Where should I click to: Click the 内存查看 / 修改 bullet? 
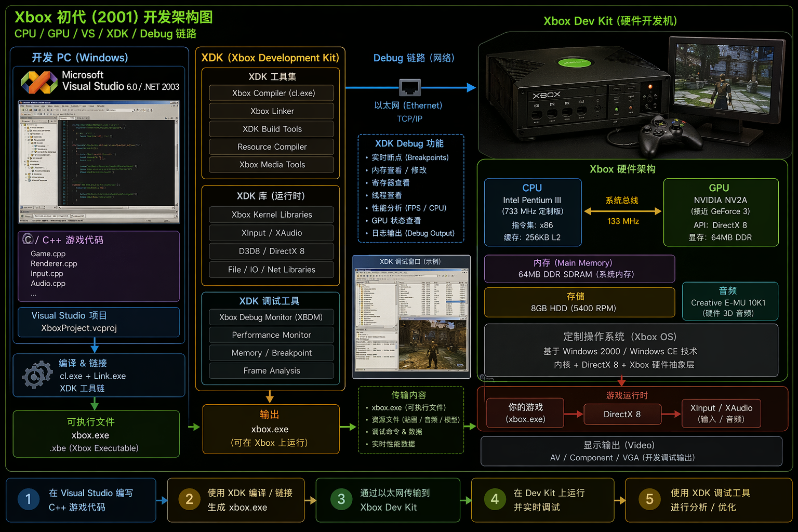(396, 170)
